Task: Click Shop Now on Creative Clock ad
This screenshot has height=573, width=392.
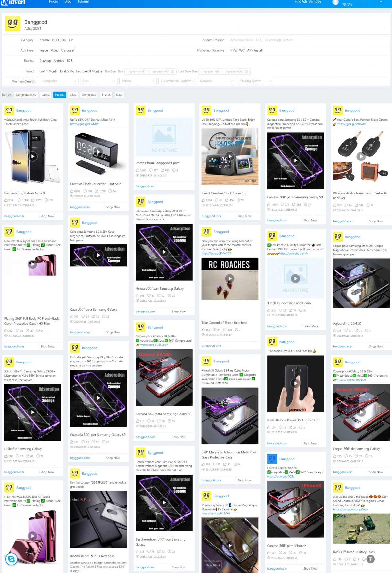Action: (113, 207)
